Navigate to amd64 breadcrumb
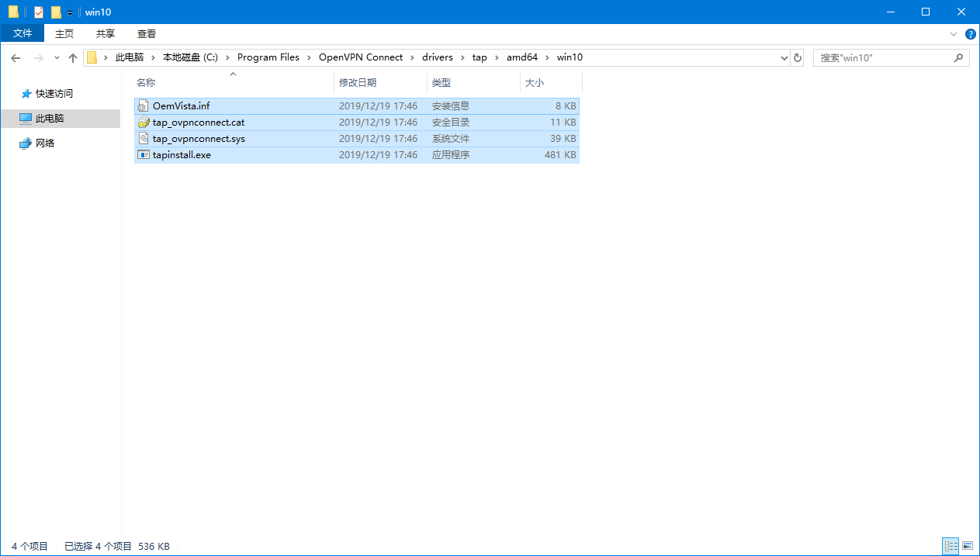 click(x=522, y=57)
